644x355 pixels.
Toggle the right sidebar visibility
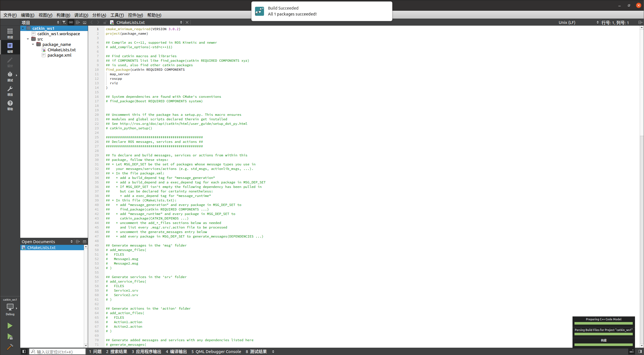(x=640, y=351)
